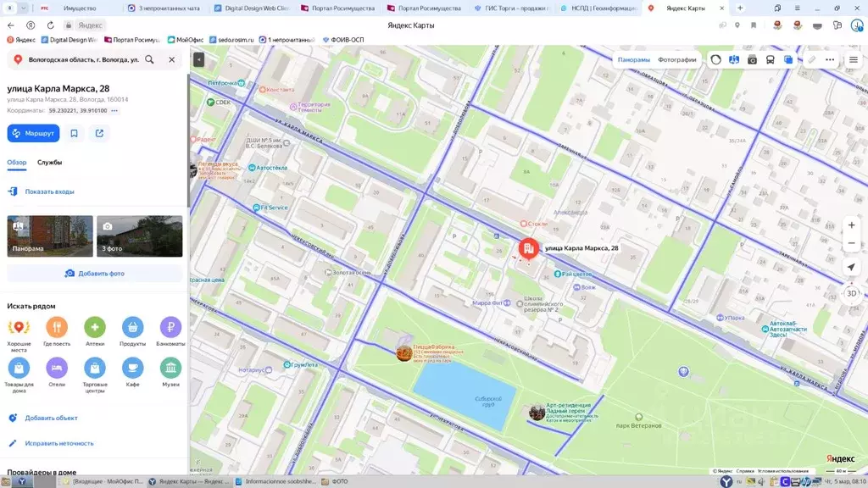
Task: Click the Кафе nearby category icon
Action: coord(132,368)
